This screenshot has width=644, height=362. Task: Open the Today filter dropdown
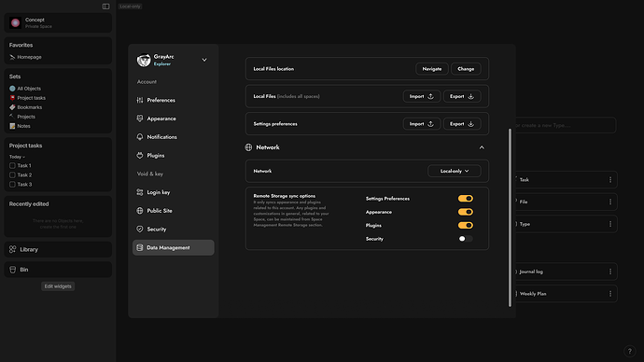17,157
